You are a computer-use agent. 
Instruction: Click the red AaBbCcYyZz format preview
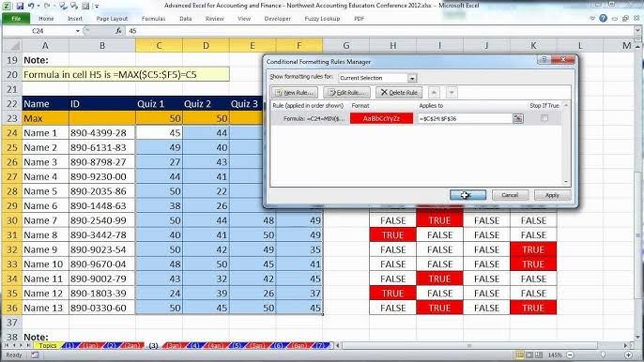(x=381, y=118)
